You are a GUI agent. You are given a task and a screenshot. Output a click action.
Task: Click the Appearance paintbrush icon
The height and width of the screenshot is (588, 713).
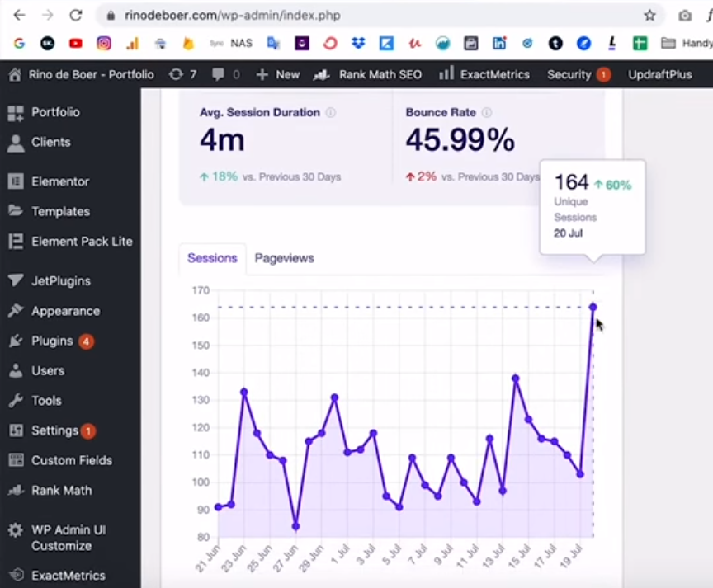16,311
